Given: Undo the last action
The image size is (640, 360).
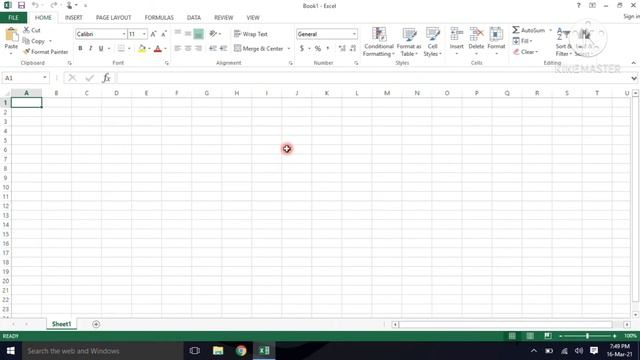Looking at the screenshot, I should click(36, 5).
